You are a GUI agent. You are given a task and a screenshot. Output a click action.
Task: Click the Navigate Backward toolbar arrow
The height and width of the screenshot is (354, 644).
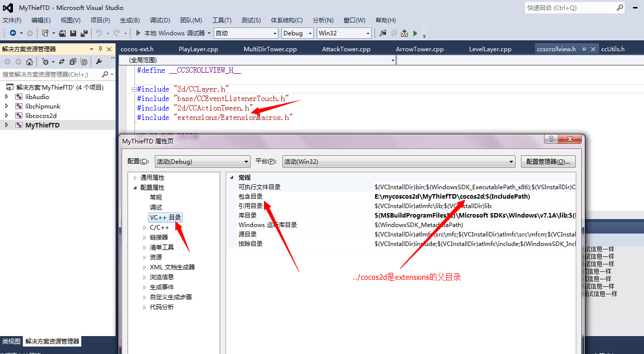(x=12, y=33)
